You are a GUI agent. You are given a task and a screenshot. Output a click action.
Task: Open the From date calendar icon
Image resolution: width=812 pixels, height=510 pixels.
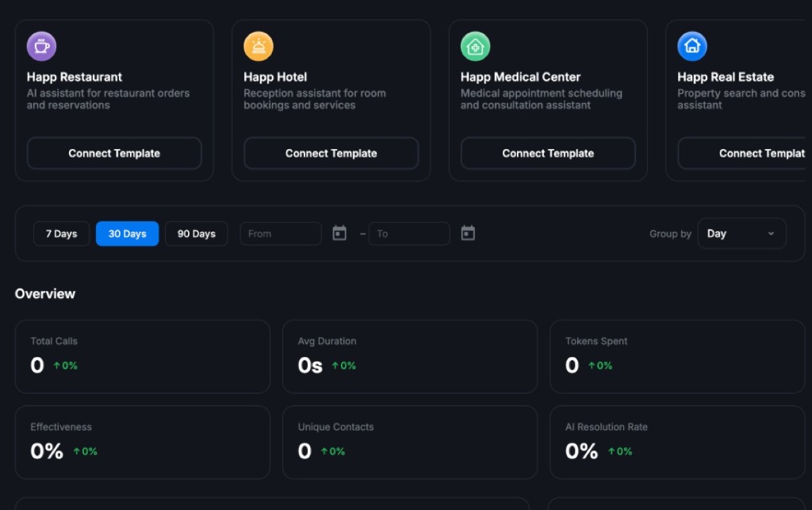[x=340, y=234]
